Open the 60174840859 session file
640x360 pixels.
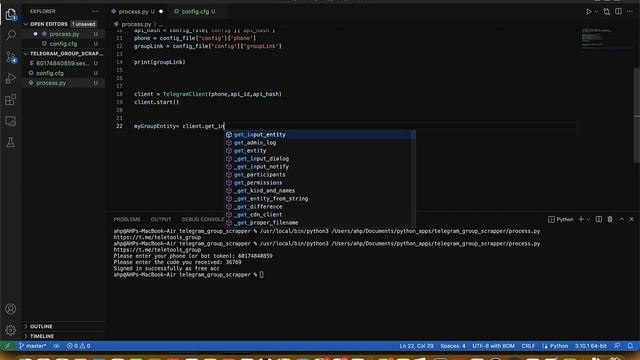63,63
